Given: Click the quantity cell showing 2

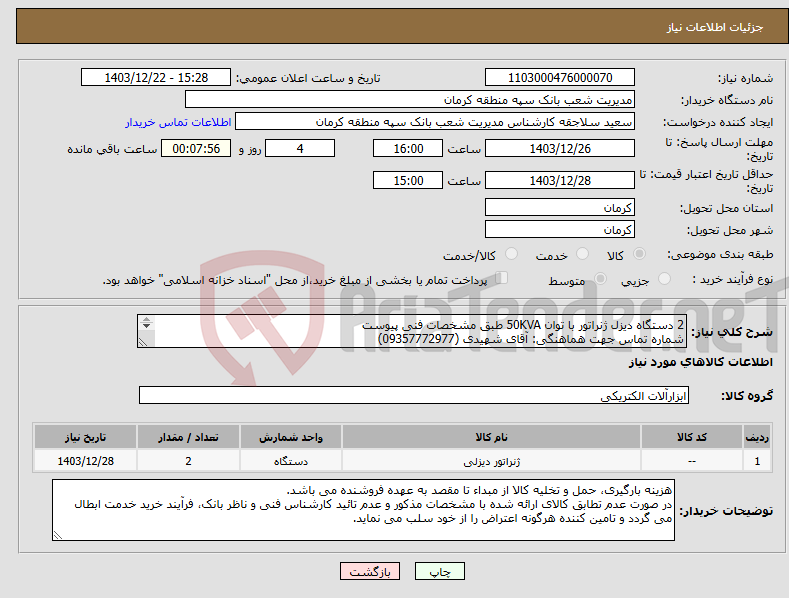Looking at the screenshot, I should tap(188, 461).
